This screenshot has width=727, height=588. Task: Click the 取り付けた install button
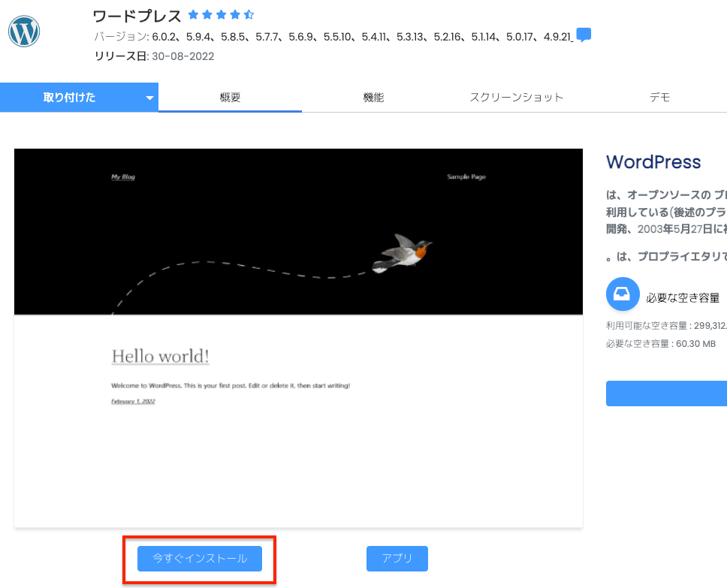[70, 98]
